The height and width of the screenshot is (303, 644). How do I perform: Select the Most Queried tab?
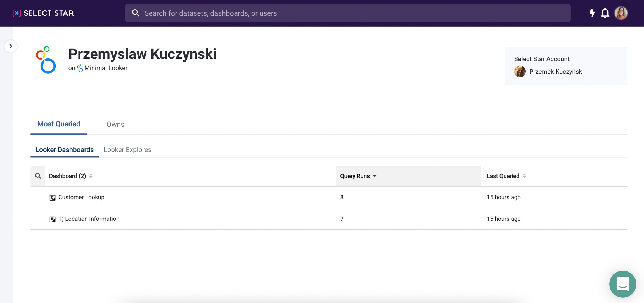pyautogui.click(x=59, y=124)
